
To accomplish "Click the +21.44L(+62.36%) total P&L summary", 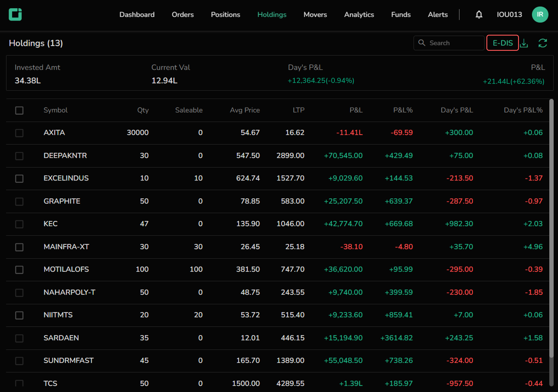I will point(514,81).
